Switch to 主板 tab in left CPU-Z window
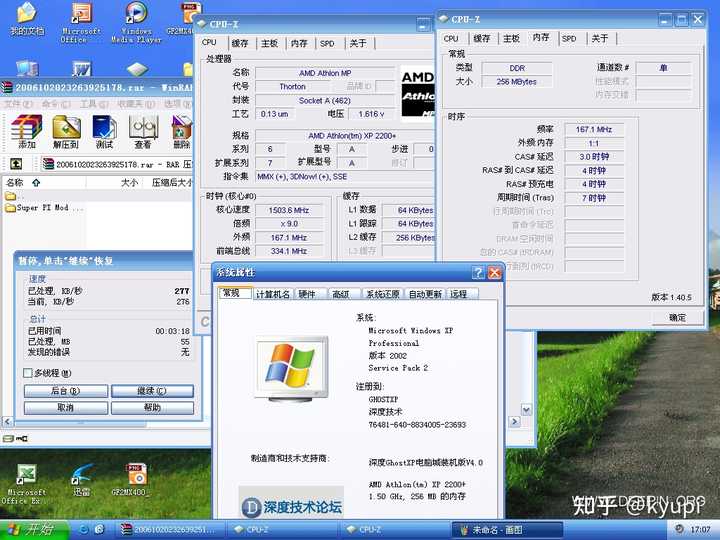Image resolution: width=720 pixels, height=540 pixels. [270, 43]
